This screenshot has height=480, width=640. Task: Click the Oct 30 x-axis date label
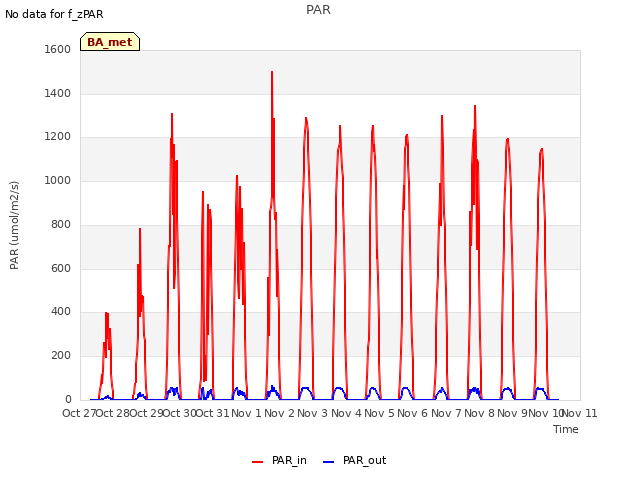coord(180,413)
